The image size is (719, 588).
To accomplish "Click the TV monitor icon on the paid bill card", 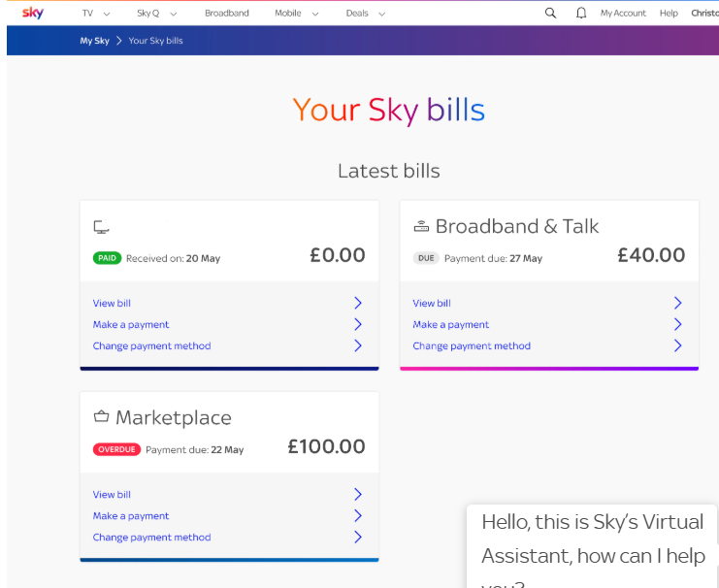I will pyautogui.click(x=101, y=227).
